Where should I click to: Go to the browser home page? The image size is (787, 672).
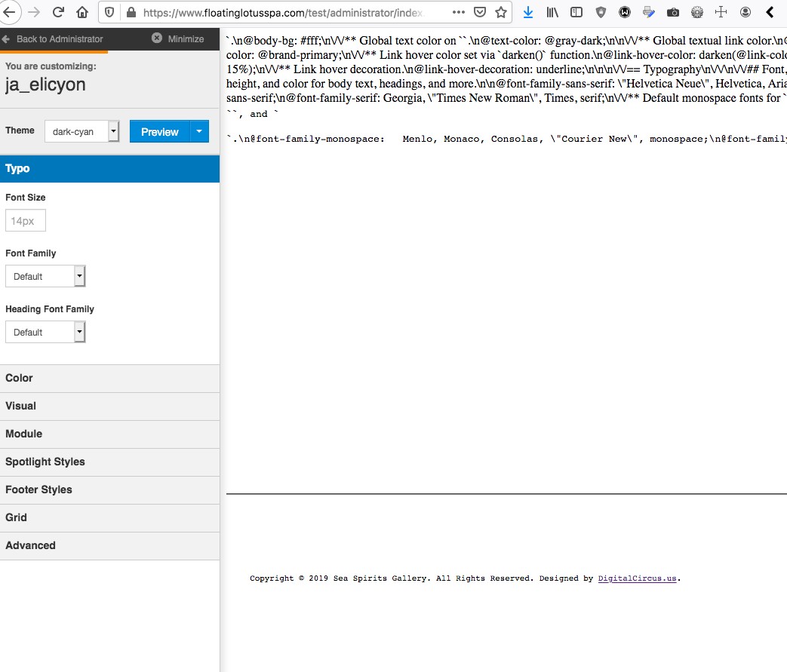click(82, 12)
